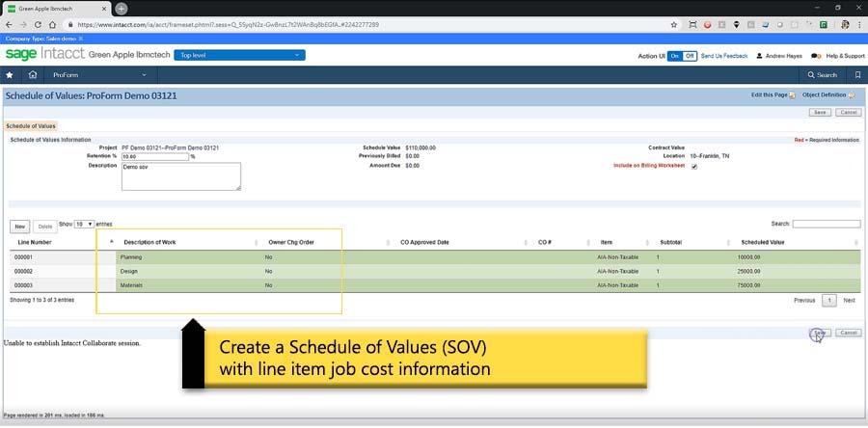The width and height of the screenshot is (868, 428).
Task: Expand the ProForm module menu
Action: [99, 74]
